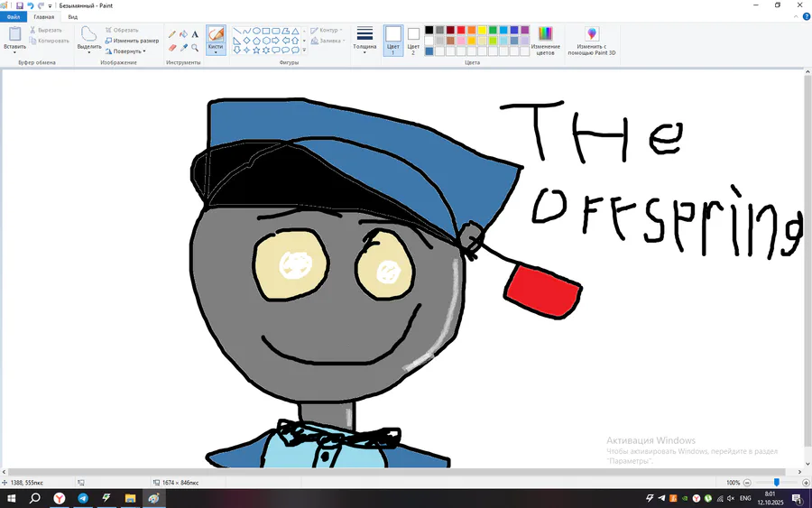Pick the black color swatch
The height and width of the screenshot is (508, 812).
[429, 30]
